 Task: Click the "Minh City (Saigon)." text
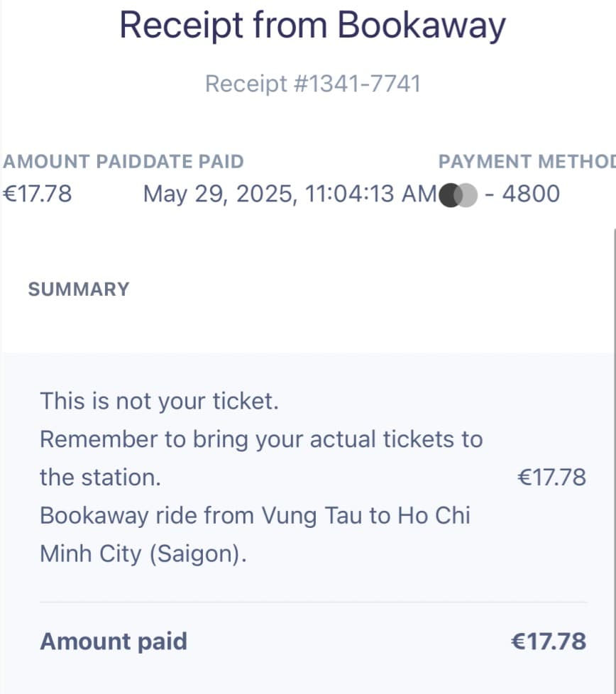(143, 553)
